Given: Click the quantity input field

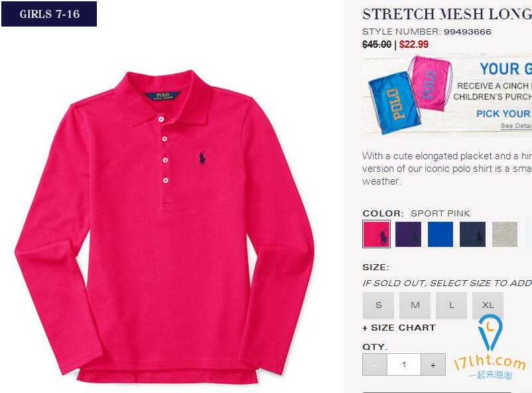Looking at the screenshot, I should click(404, 364).
